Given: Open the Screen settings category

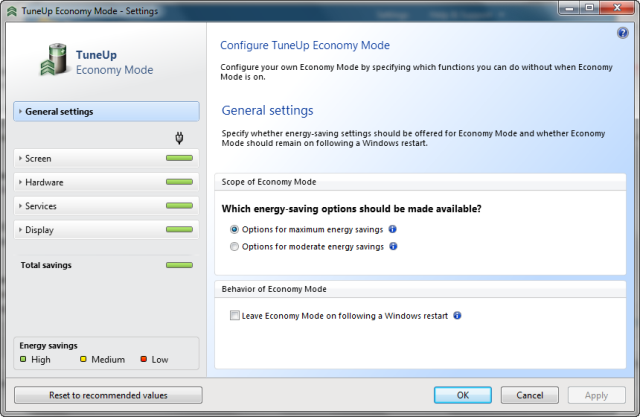Looking at the screenshot, I should point(106,158).
